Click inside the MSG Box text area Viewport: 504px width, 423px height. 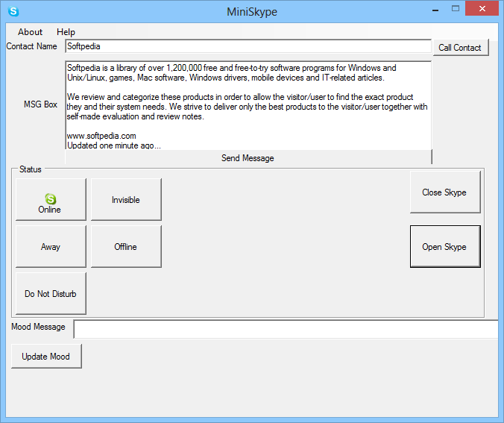pos(248,105)
